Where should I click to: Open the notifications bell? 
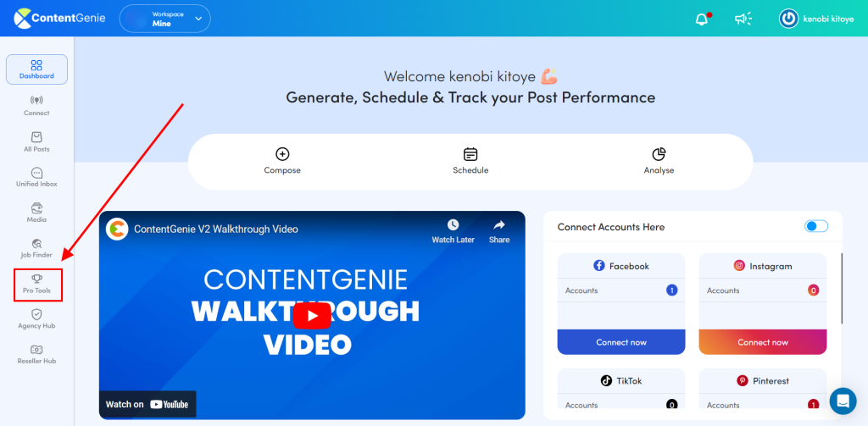pyautogui.click(x=702, y=19)
